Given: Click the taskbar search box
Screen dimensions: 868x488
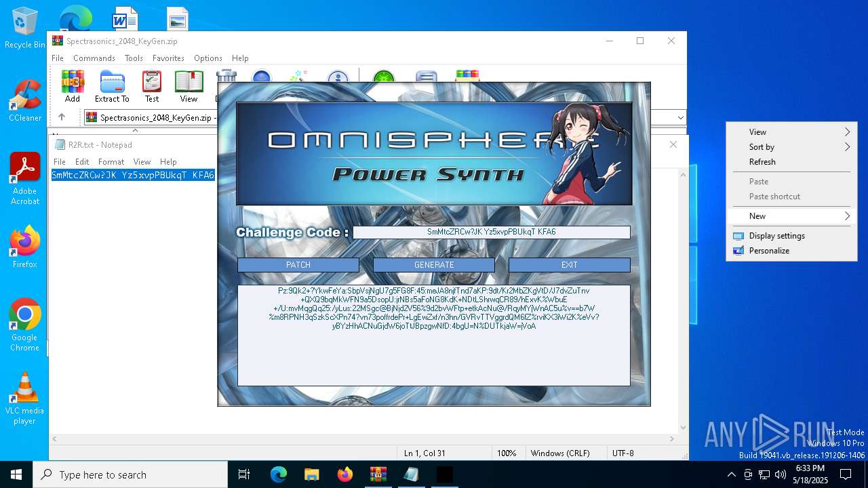Looking at the screenshot, I should (x=130, y=474).
